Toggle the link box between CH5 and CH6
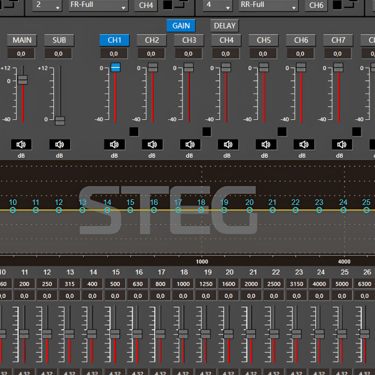 [x=282, y=132]
